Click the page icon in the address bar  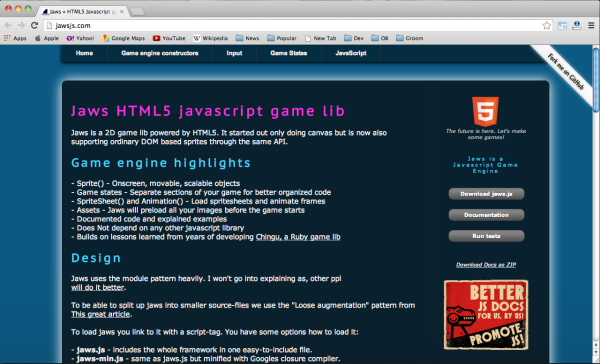pyautogui.click(x=49, y=26)
